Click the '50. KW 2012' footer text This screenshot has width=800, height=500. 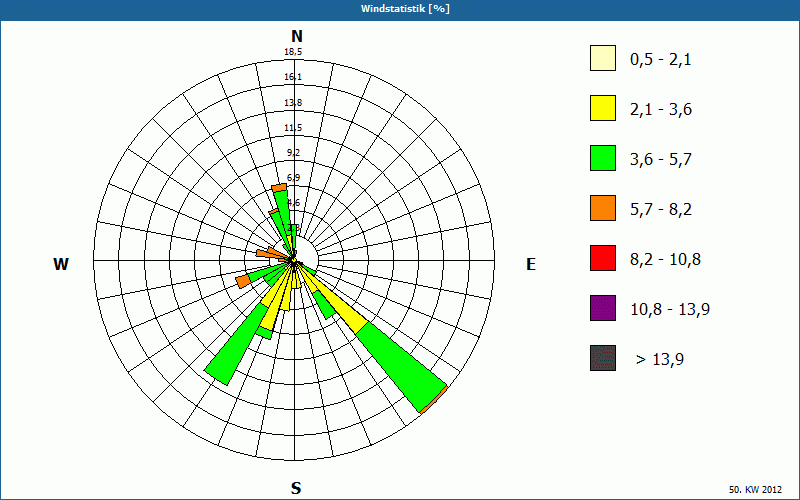click(755, 489)
